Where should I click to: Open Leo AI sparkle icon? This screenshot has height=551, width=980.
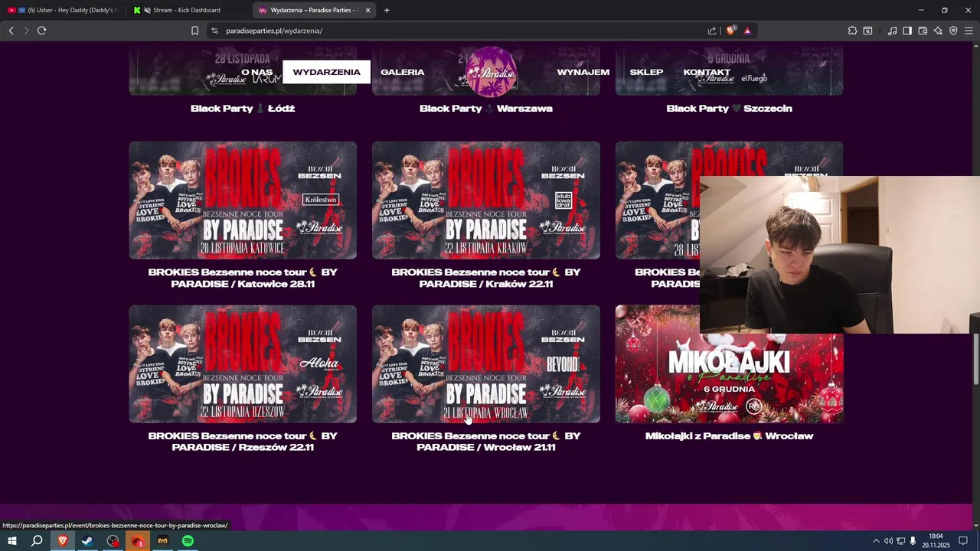[938, 31]
